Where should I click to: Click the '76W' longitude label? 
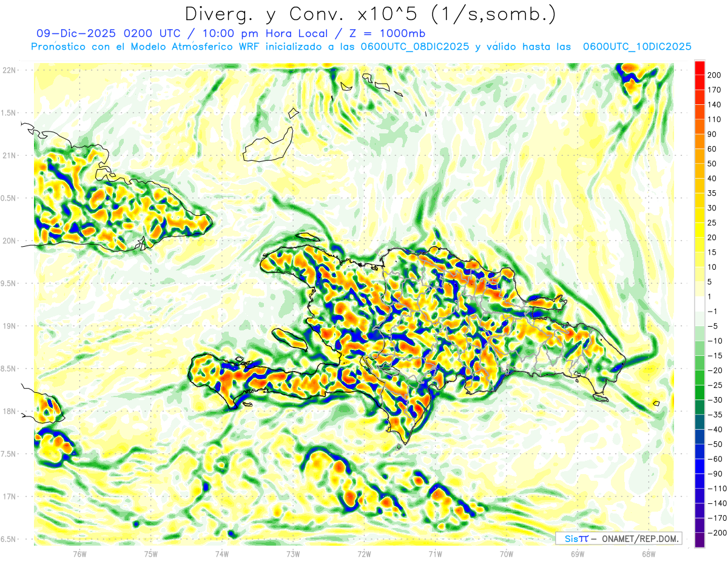79,554
